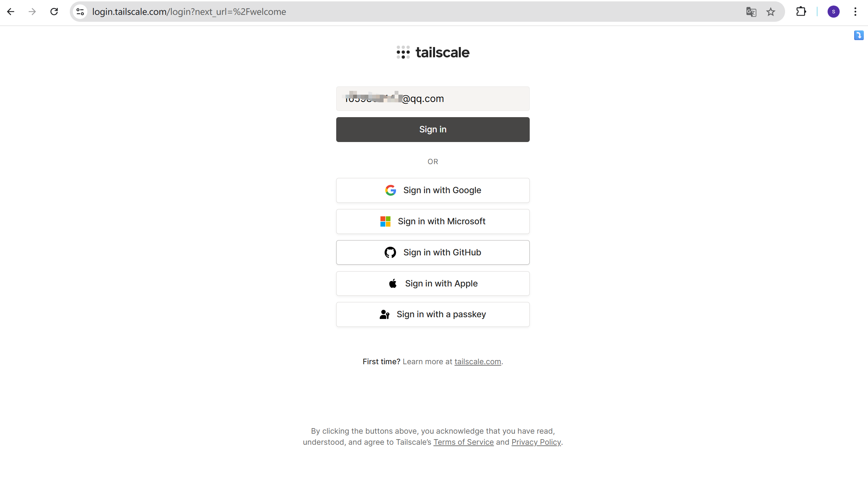
Task: Open the Terms of Service link
Action: coord(463,442)
